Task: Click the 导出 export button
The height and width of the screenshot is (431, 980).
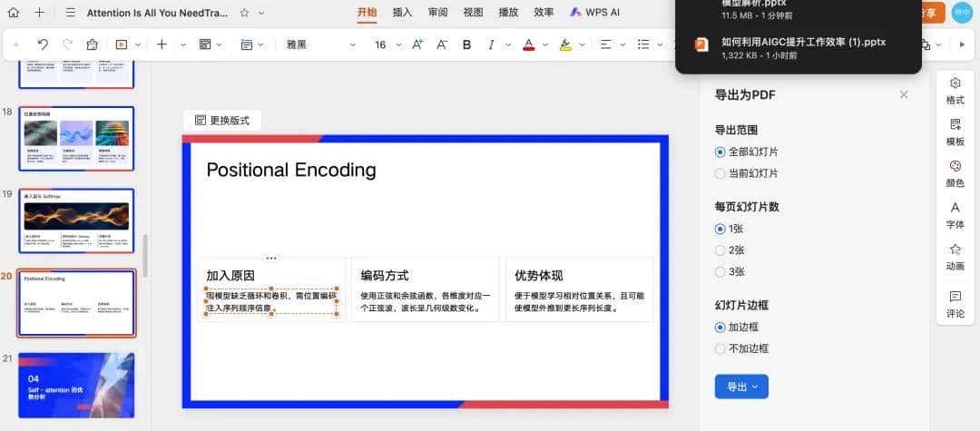Action: [741, 387]
